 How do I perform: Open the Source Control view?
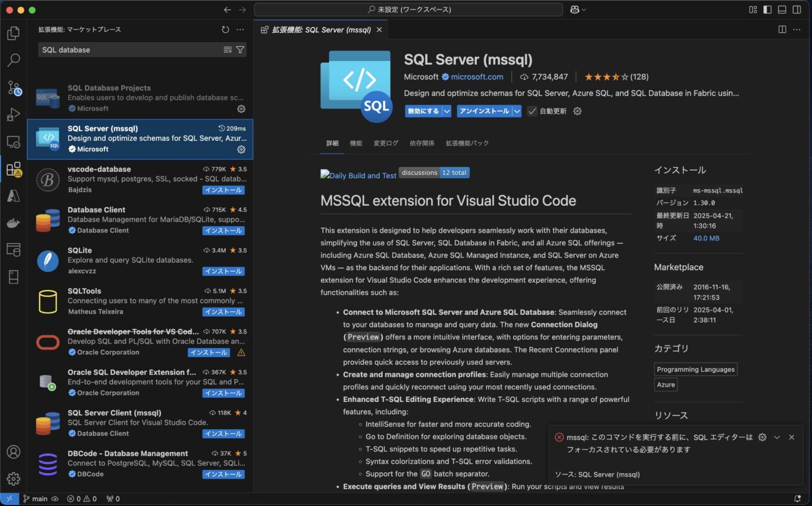tap(13, 88)
